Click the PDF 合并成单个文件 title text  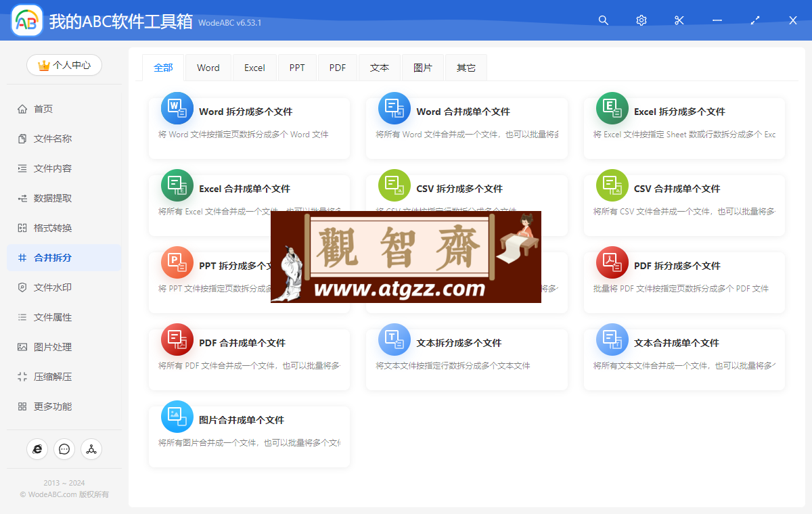click(x=242, y=343)
